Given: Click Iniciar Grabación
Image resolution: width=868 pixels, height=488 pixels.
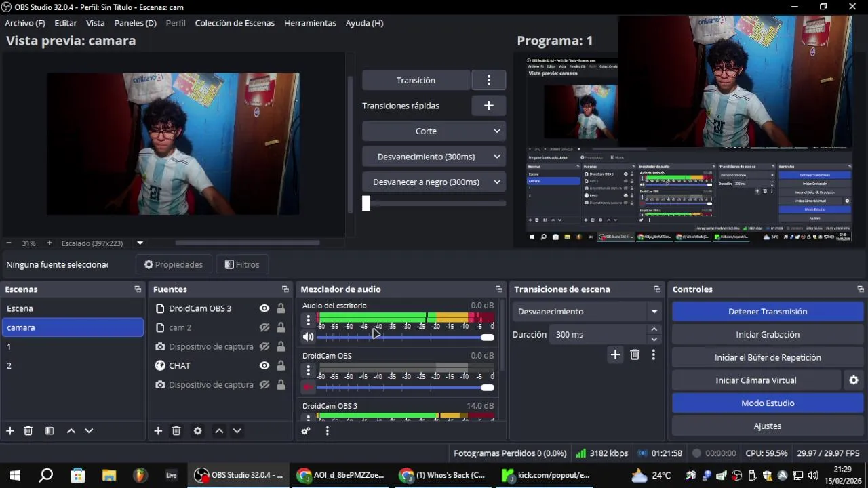Looking at the screenshot, I should (768, 335).
